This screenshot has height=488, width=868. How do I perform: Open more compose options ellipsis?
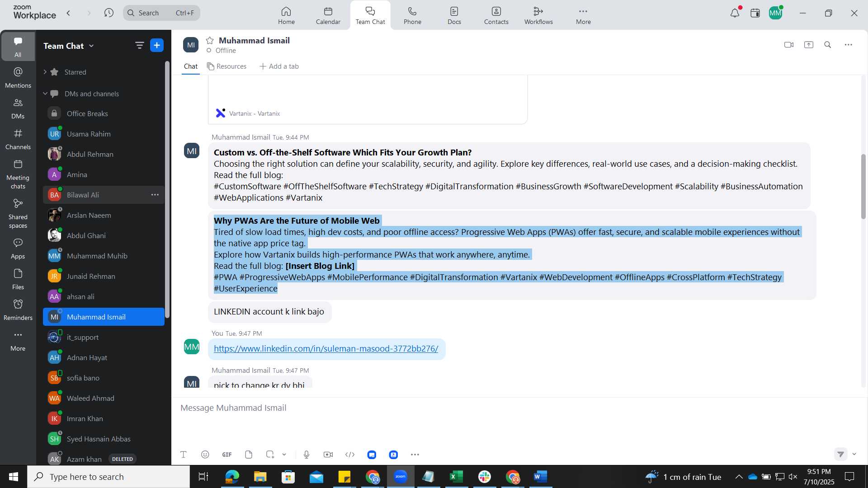(x=415, y=455)
